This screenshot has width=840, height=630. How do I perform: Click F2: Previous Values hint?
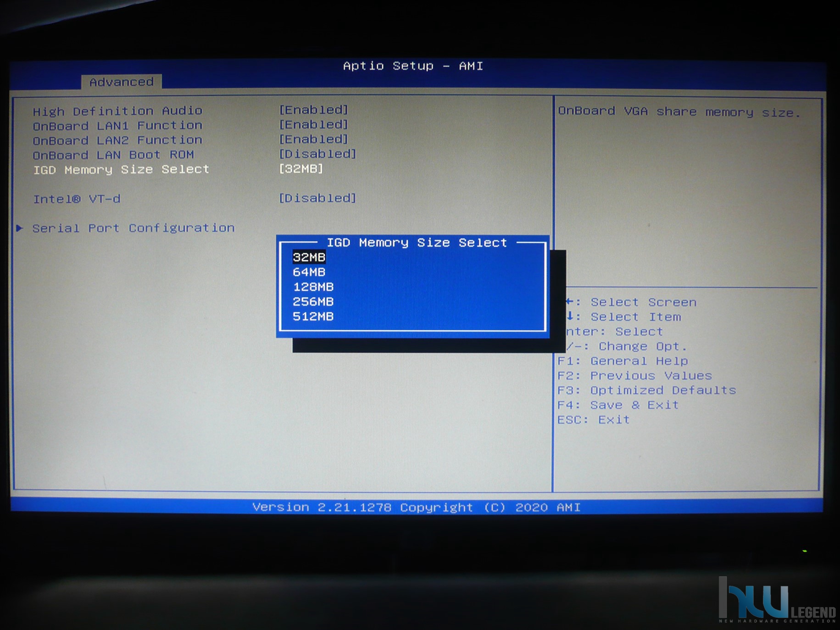[x=635, y=376]
